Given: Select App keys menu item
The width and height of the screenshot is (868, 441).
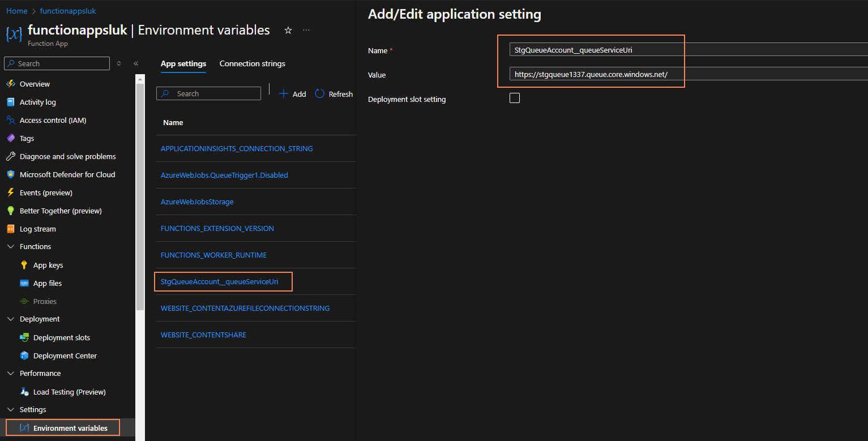Looking at the screenshot, I should tap(48, 265).
